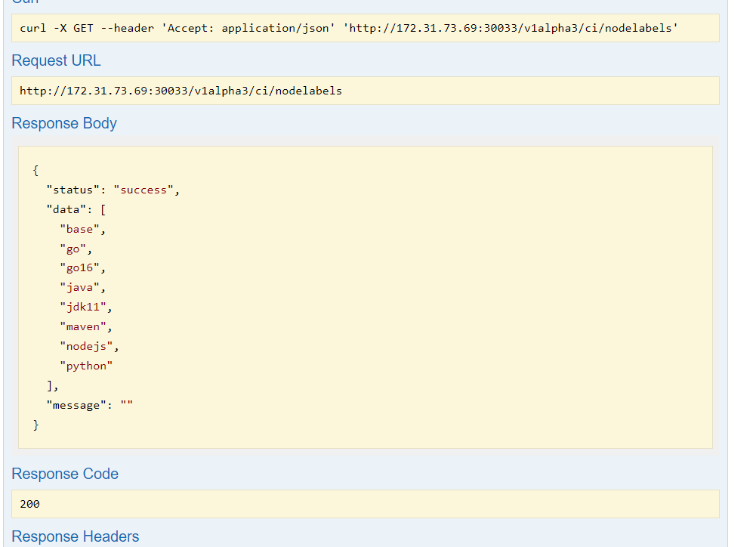Screen dimensions: 756x547
Task: Select the 200 response code value
Action: 29,504
